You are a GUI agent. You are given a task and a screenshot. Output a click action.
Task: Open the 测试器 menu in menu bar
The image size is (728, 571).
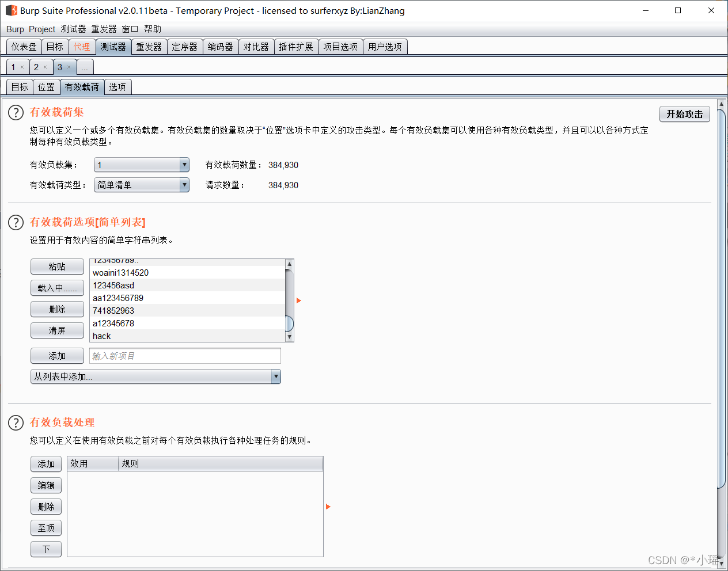(73, 29)
